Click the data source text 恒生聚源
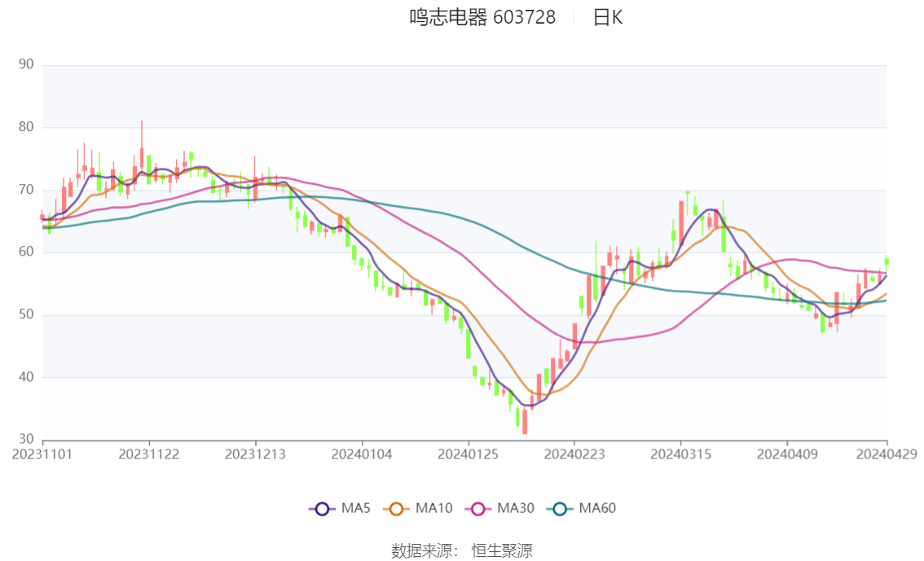Image resolution: width=924 pixels, height=561 pixels. pos(502,551)
